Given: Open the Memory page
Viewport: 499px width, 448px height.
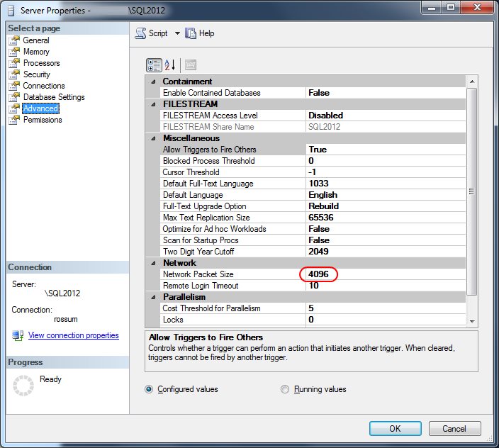Looking at the screenshot, I should [36, 52].
